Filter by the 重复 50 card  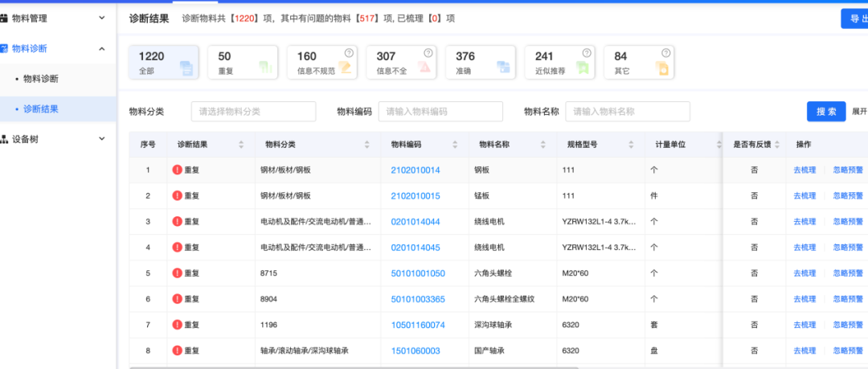click(x=243, y=63)
